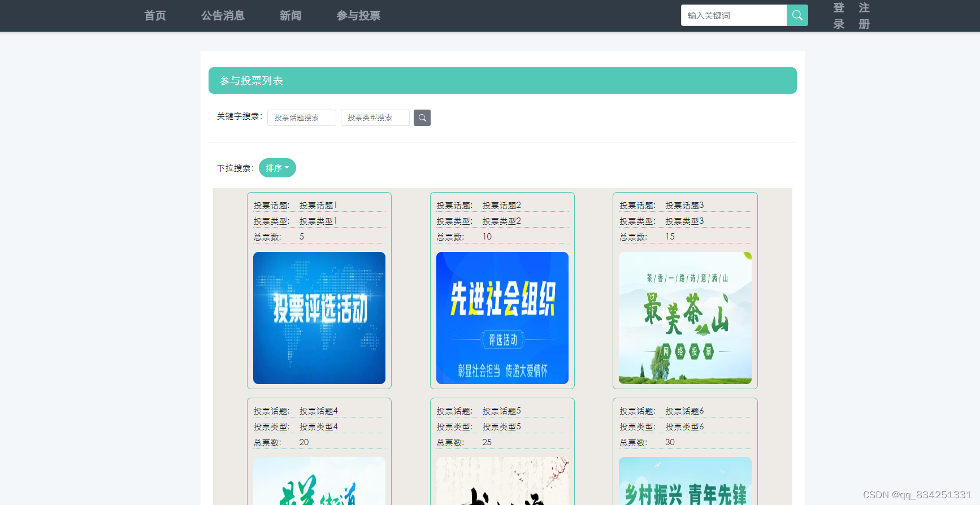This screenshot has width=980, height=505.
Task: Select 参与投票 in the top navigation
Action: click(358, 15)
